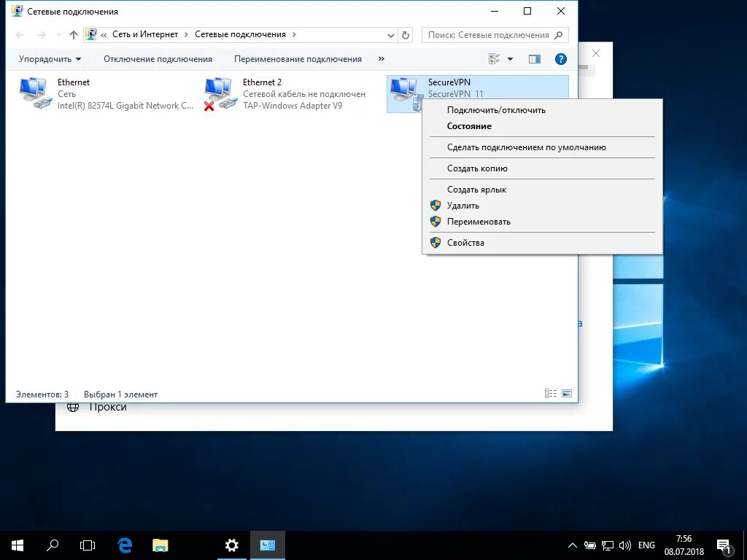Image resolution: width=747 pixels, height=560 pixels.
Task: Click the Help question mark icon
Action: (560, 59)
